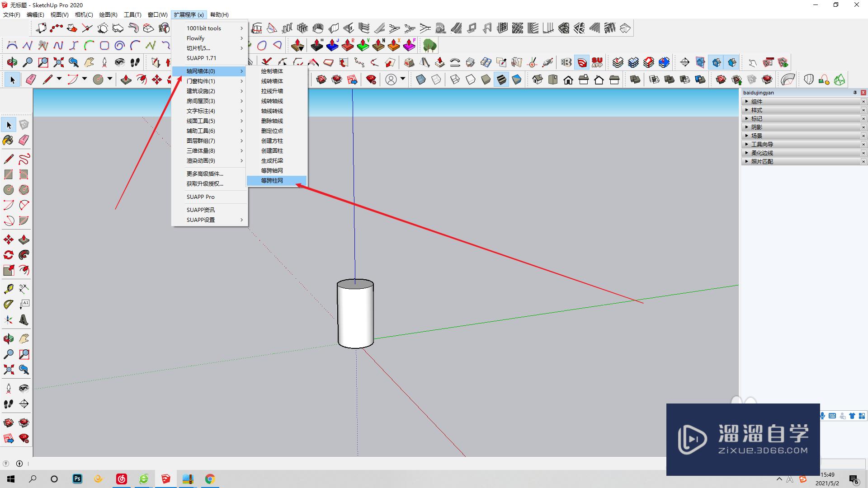Select the 3D Text tool
The height and width of the screenshot is (488, 868).
click(x=24, y=320)
